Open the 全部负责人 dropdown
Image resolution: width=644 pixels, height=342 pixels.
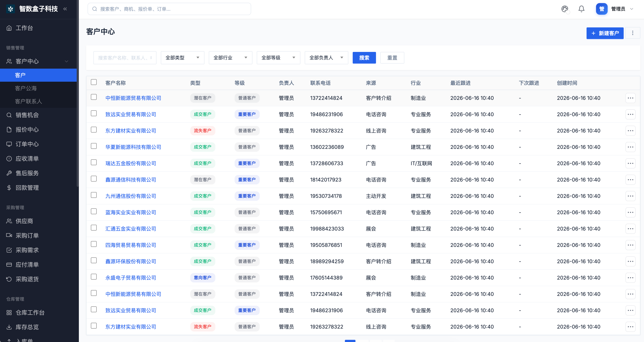click(327, 58)
